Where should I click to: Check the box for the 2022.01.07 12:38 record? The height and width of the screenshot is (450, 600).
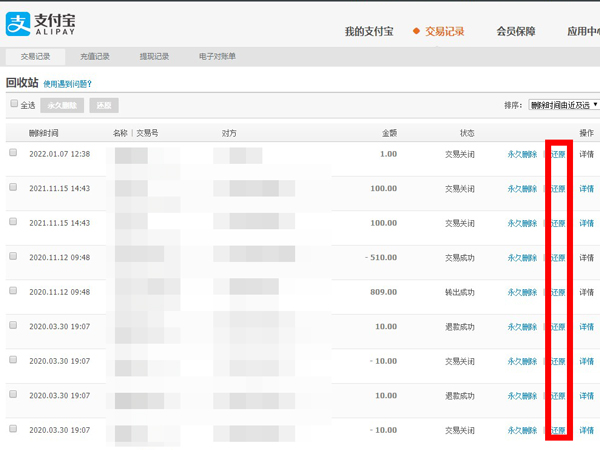tap(14, 154)
